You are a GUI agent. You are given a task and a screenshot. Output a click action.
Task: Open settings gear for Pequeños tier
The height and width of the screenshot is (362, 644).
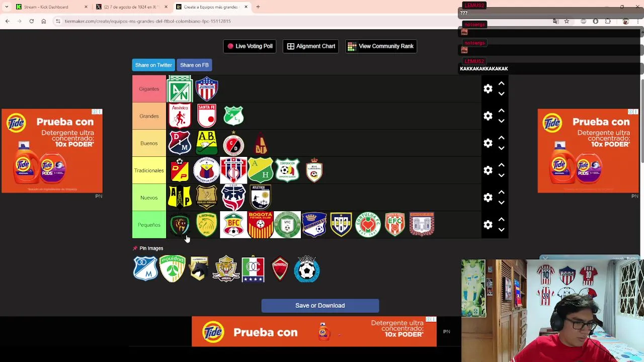[488, 225]
